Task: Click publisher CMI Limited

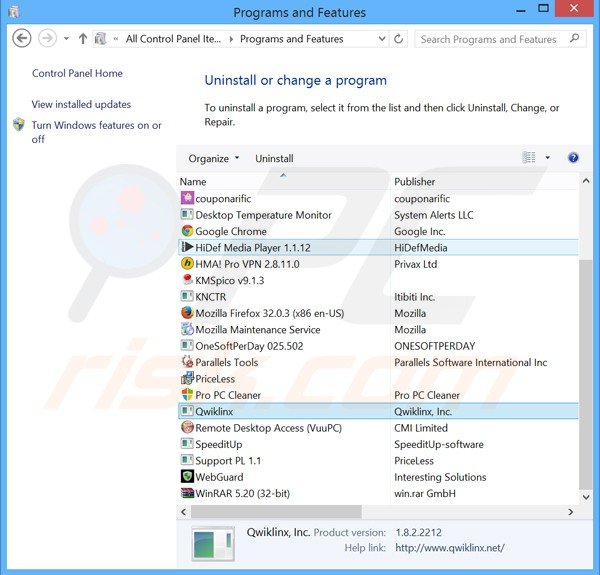Action: (421, 428)
